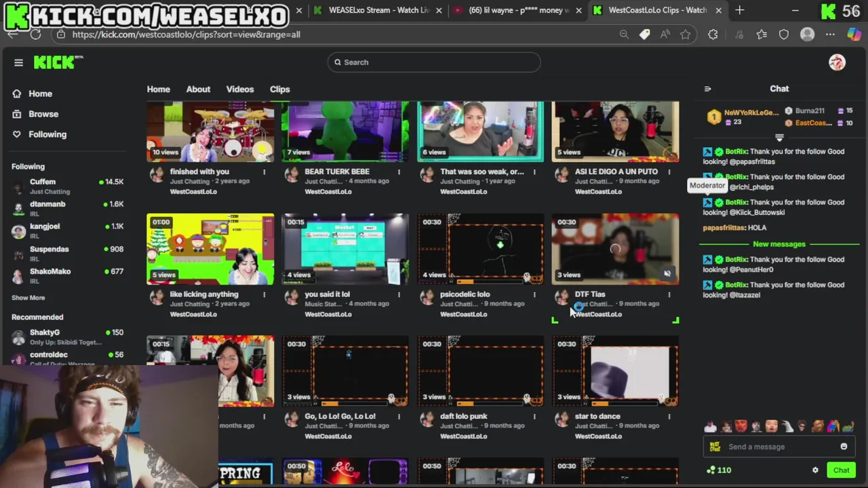Expand the followed channels with Show more
The height and width of the screenshot is (488, 868).
(x=28, y=298)
